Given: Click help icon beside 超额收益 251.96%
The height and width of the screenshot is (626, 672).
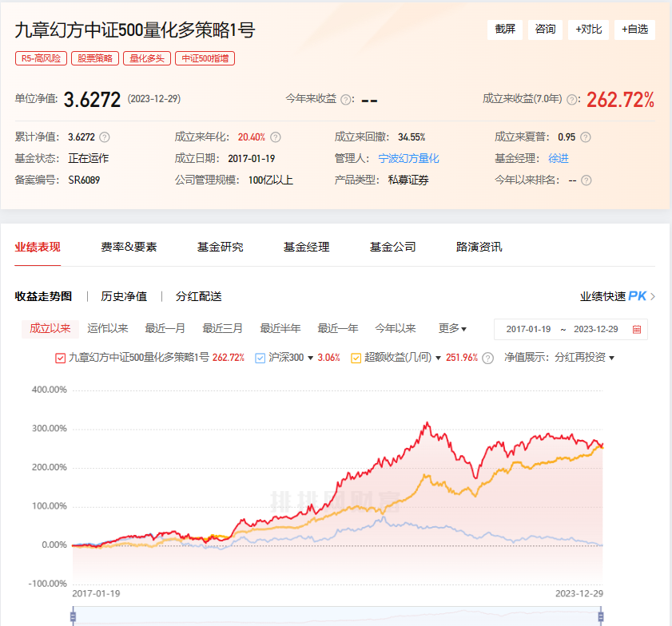Looking at the screenshot, I should (x=487, y=358).
